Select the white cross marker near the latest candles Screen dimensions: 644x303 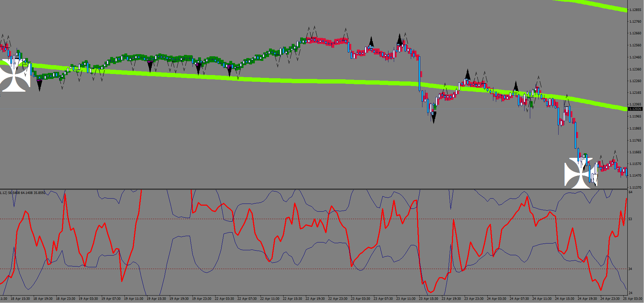[578, 173]
